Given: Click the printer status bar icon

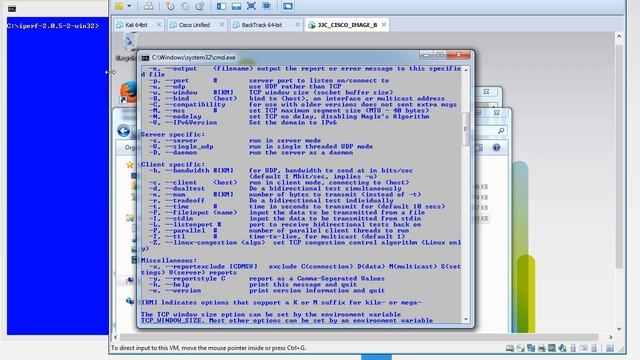Looking at the screenshot, I should [542, 348].
